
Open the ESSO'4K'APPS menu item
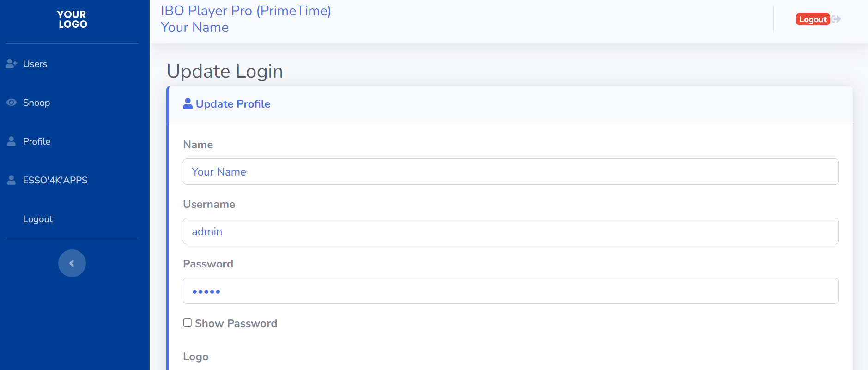point(55,180)
